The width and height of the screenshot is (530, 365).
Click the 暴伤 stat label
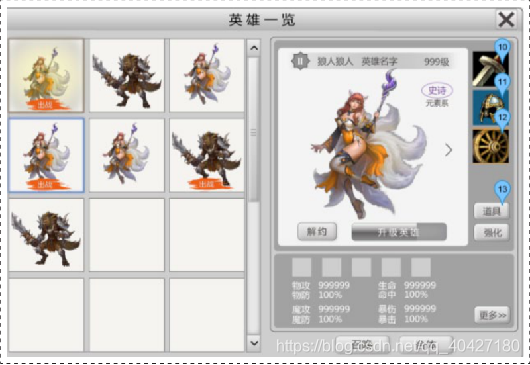tap(387, 309)
